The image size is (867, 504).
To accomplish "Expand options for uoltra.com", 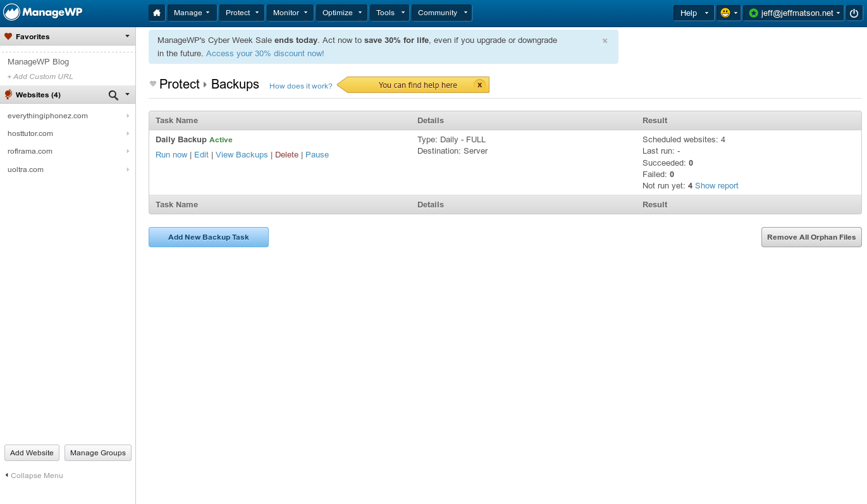I will coord(128,169).
